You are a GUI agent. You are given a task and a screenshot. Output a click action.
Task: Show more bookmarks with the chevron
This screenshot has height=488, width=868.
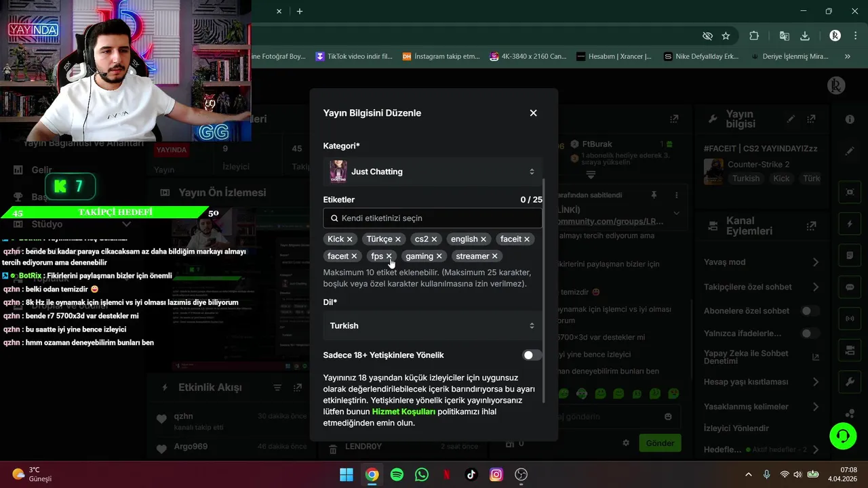(x=847, y=57)
